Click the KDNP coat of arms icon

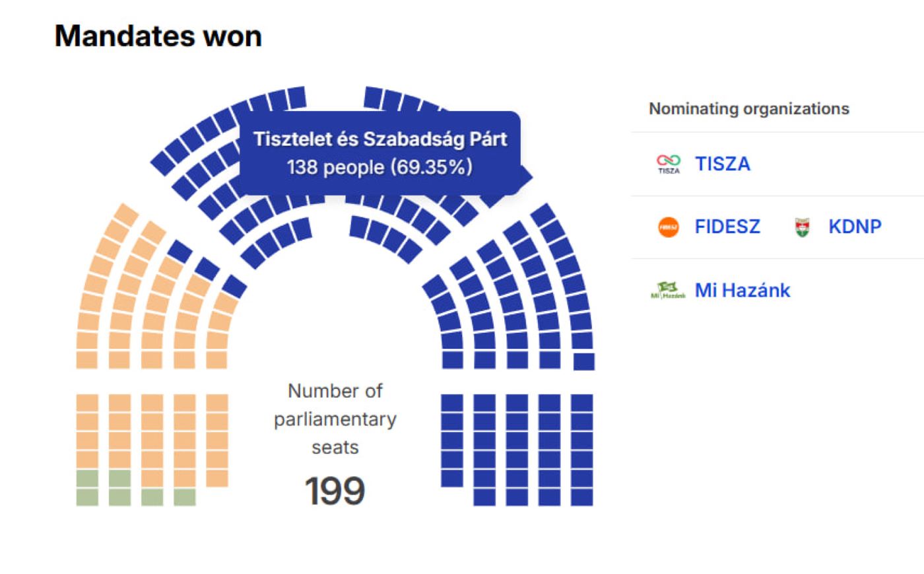802,227
